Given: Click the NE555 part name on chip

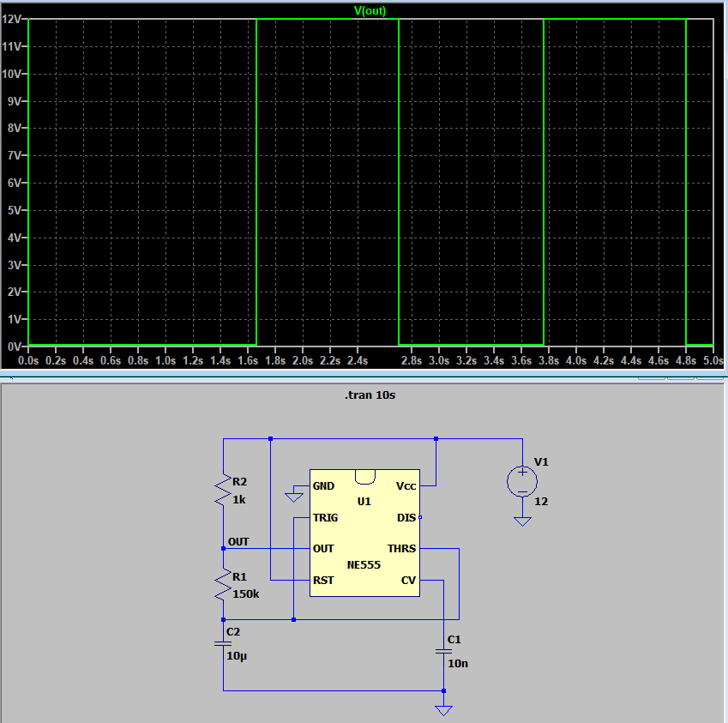Looking at the screenshot, I should pyautogui.click(x=364, y=565).
